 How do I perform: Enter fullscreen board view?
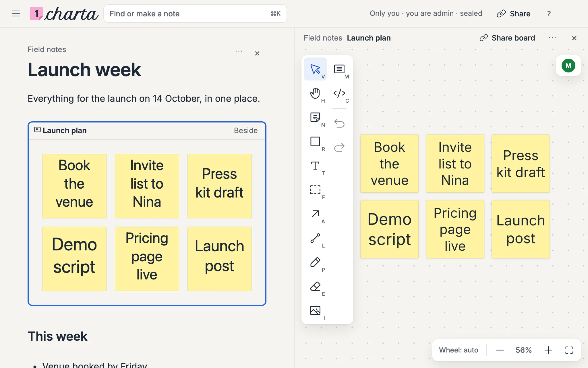coord(569,350)
